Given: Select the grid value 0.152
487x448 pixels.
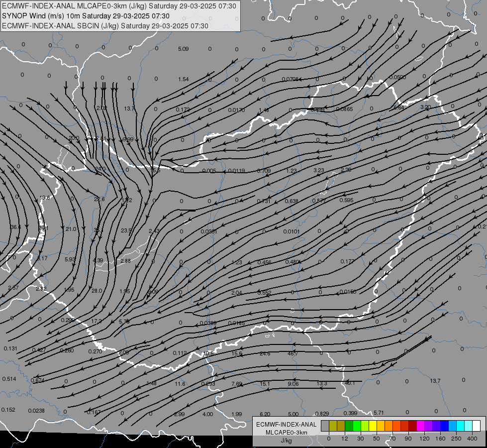Looking at the screenshot, I should pyautogui.click(x=8, y=410).
